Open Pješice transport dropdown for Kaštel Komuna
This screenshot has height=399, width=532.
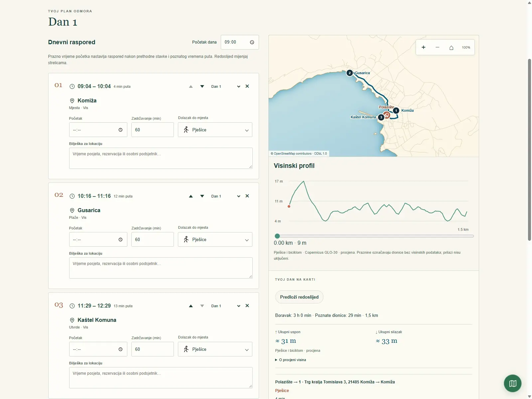point(215,349)
